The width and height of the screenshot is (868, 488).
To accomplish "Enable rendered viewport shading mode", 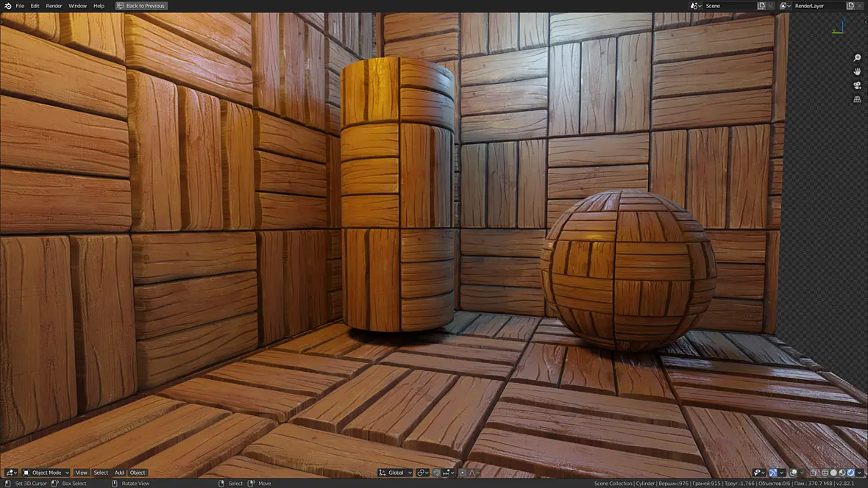I will click(x=851, y=473).
